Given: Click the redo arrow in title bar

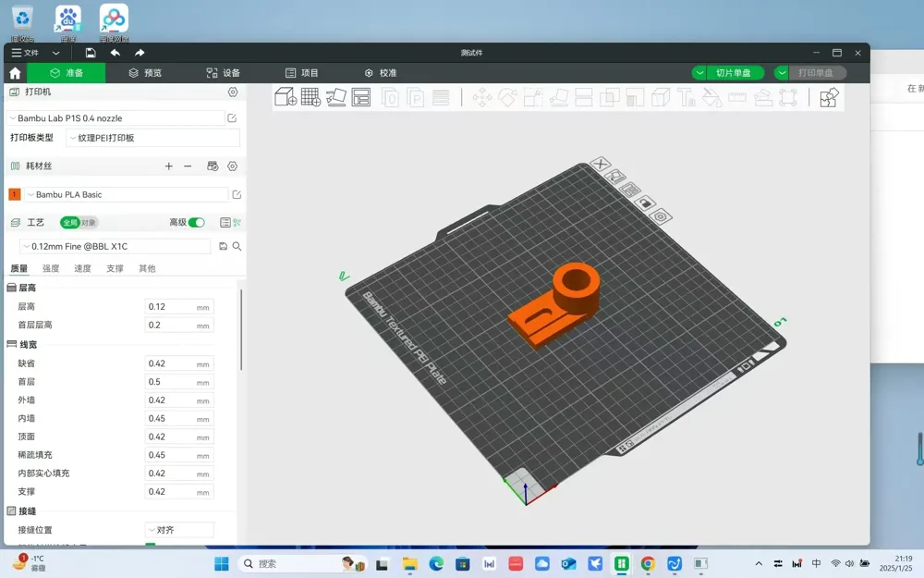Looking at the screenshot, I should click(140, 53).
